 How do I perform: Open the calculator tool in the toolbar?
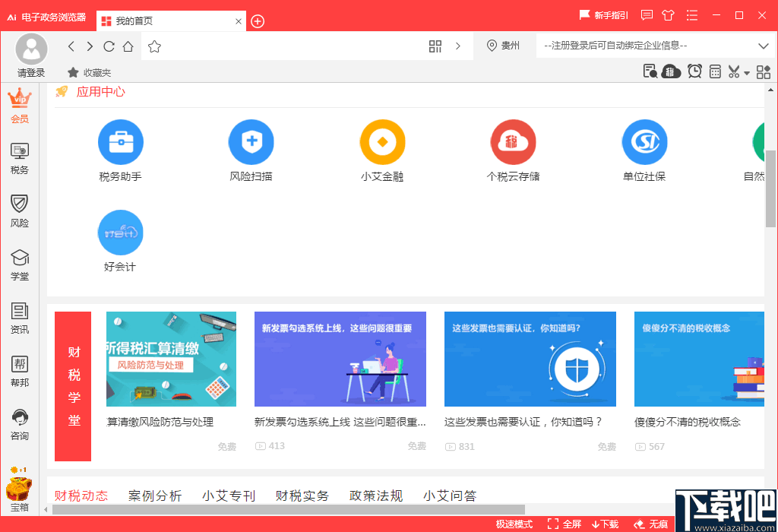[714, 71]
